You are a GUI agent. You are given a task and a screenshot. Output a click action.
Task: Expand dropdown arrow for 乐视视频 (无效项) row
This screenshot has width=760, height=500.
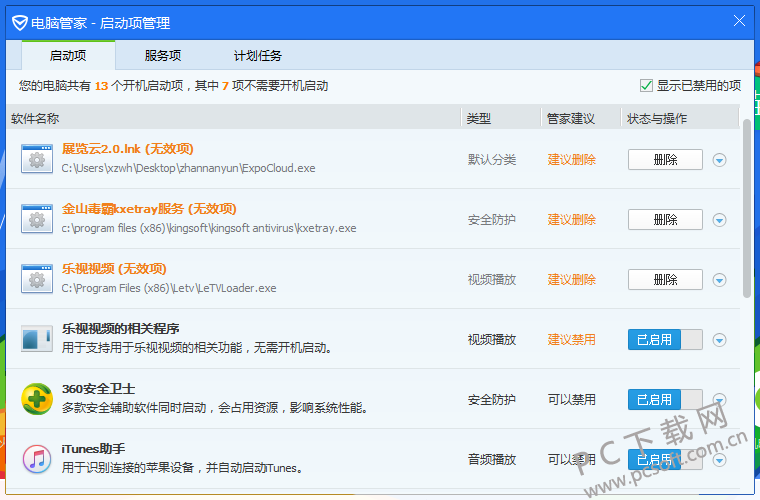[719, 280]
